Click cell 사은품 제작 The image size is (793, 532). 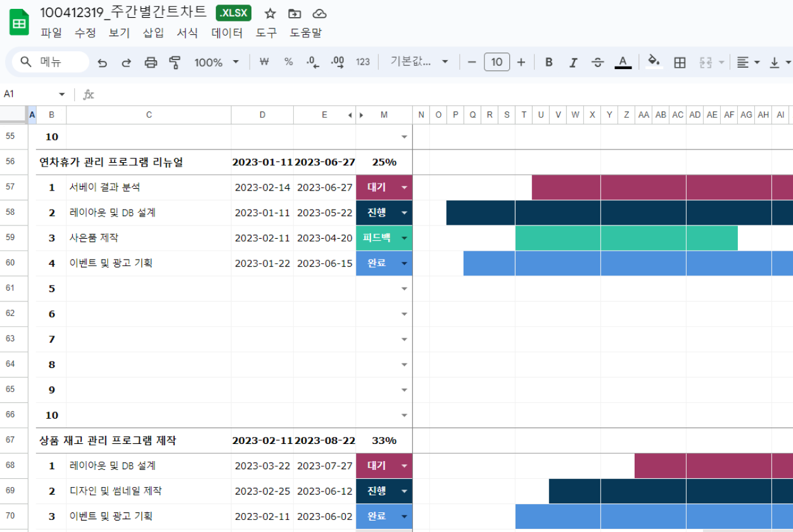[x=94, y=238]
